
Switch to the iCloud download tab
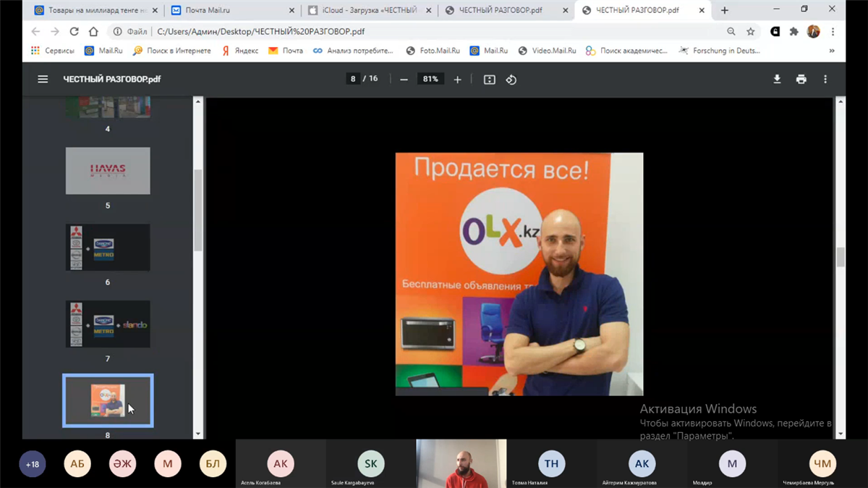pos(367,10)
